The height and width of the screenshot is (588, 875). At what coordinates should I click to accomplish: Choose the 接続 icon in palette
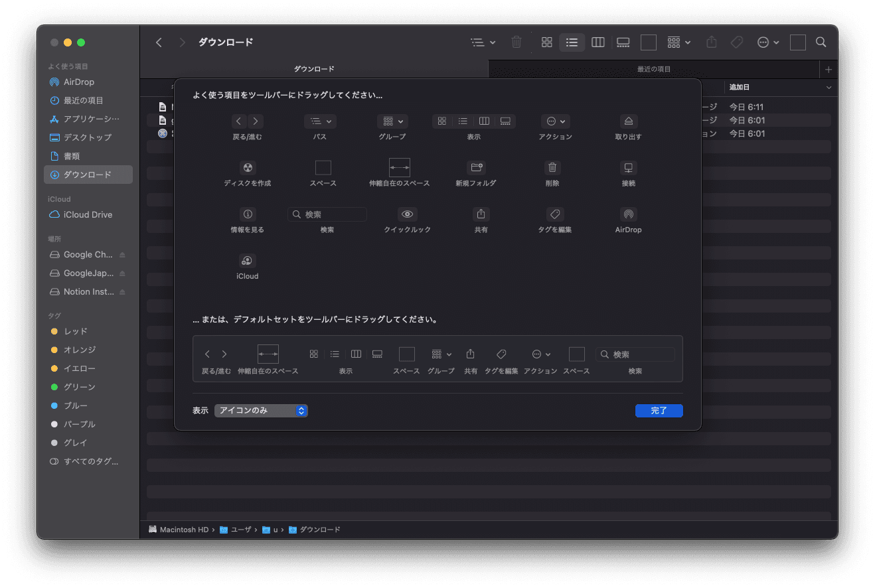tap(628, 167)
